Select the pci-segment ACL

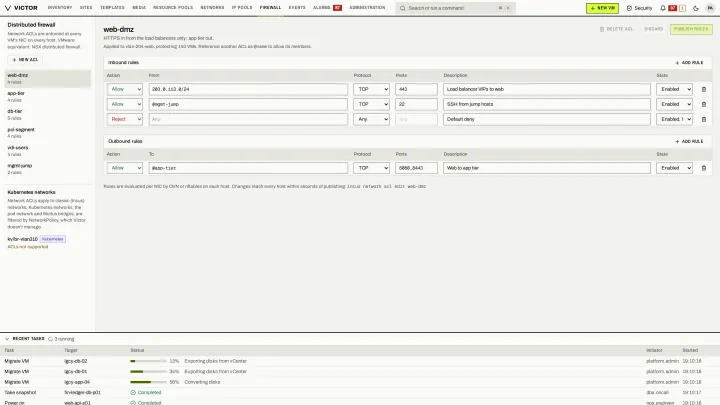(48, 133)
